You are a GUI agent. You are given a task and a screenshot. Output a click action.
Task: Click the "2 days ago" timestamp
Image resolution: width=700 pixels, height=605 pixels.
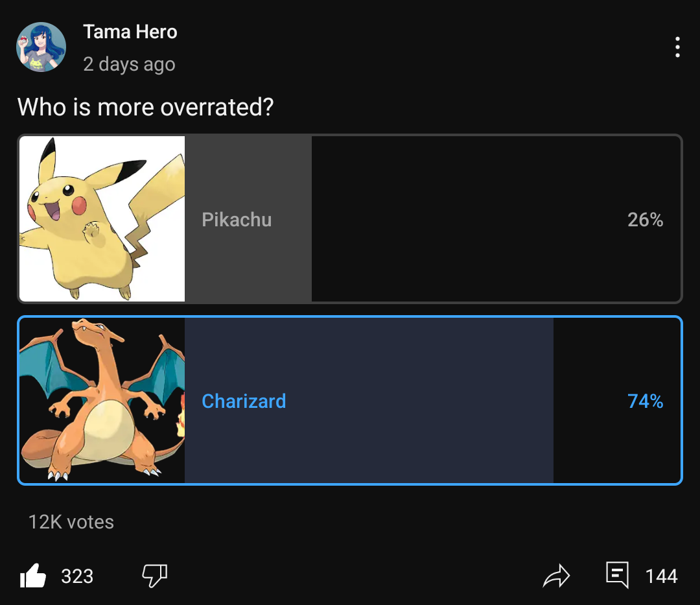tap(129, 64)
